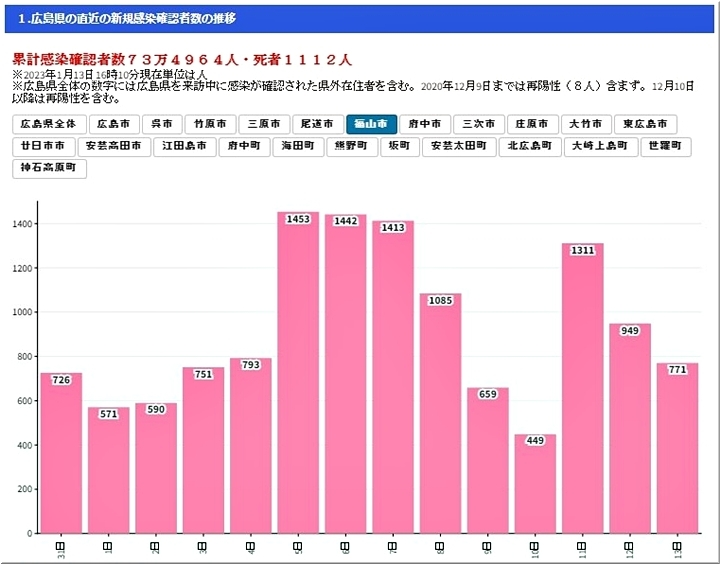Click the 神石高原町 button
Screen dimensions: 720x564
click(49, 168)
